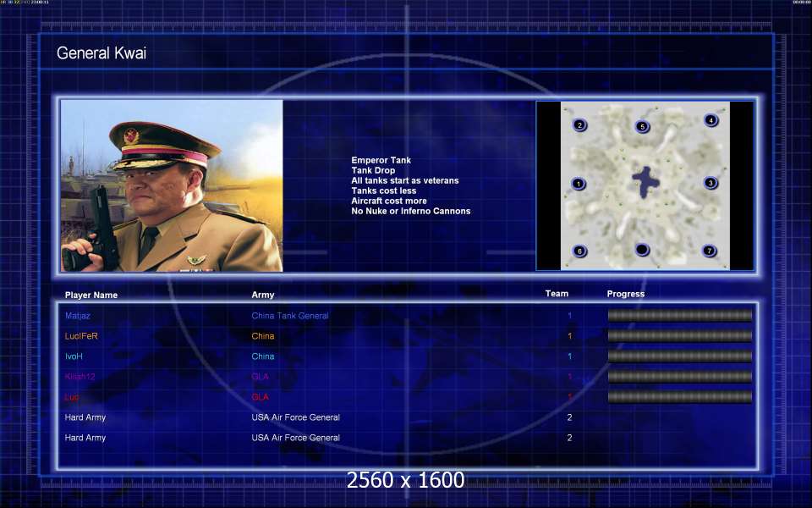This screenshot has height=508, width=812.
Task: Click start position marker 4 on the map
Action: (711, 120)
